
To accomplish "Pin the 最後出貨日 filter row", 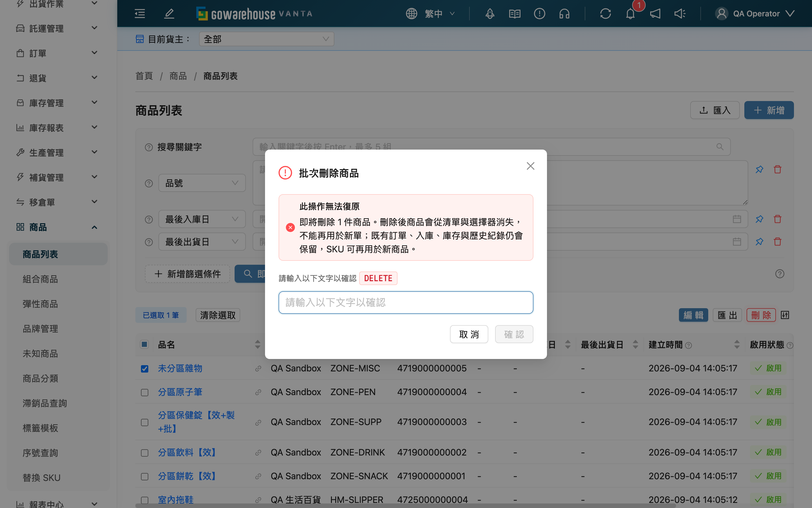I will click(x=759, y=242).
